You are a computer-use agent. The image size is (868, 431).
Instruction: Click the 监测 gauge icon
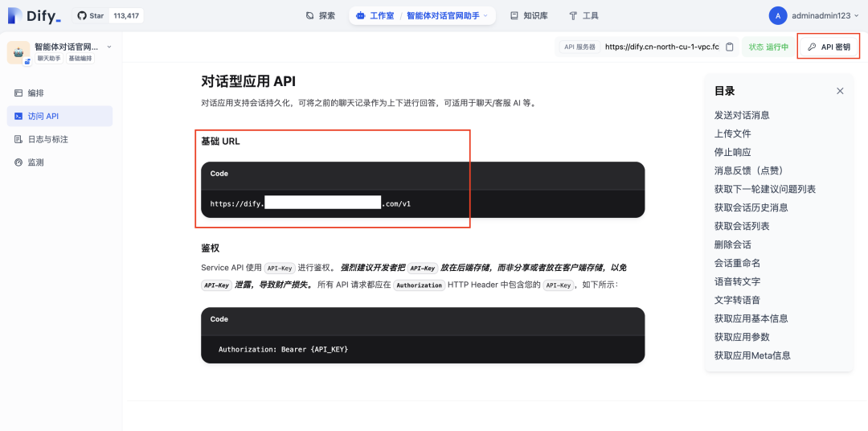(x=18, y=162)
